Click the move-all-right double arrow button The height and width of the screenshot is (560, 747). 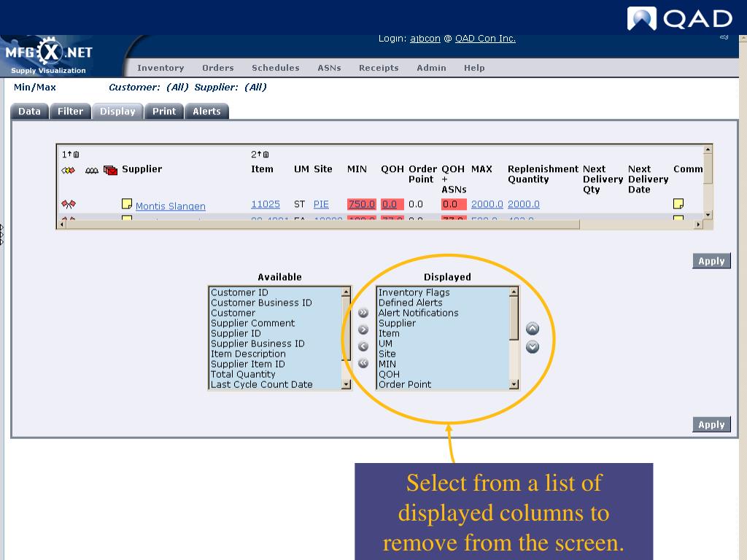(363, 313)
